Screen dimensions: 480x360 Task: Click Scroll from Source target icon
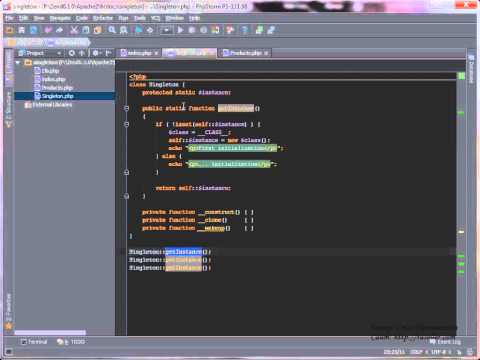coord(72,53)
